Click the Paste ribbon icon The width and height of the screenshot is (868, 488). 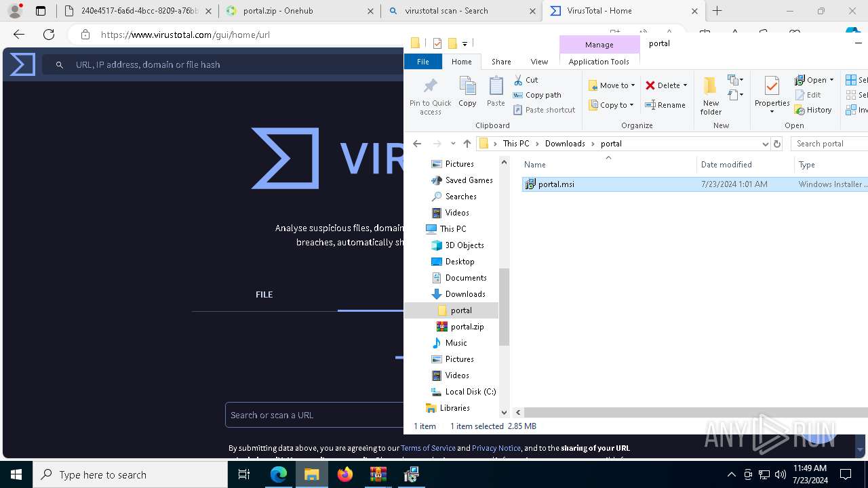pyautogui.click(x=496, y=91)
